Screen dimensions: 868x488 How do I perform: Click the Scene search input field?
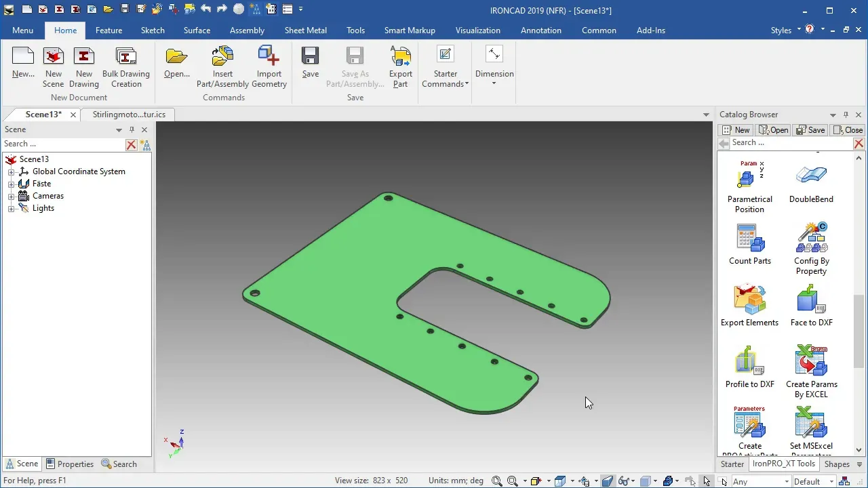[x=64, y=144]
